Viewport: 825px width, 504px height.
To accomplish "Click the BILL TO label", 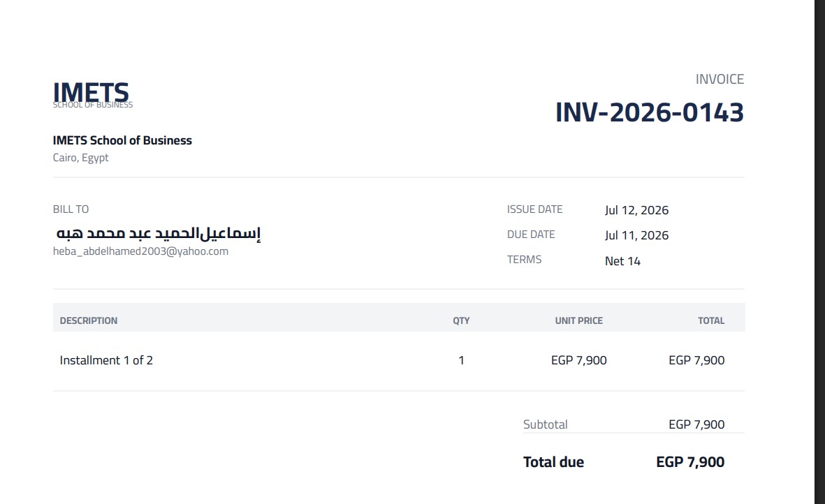I will (x=71, y=209).
